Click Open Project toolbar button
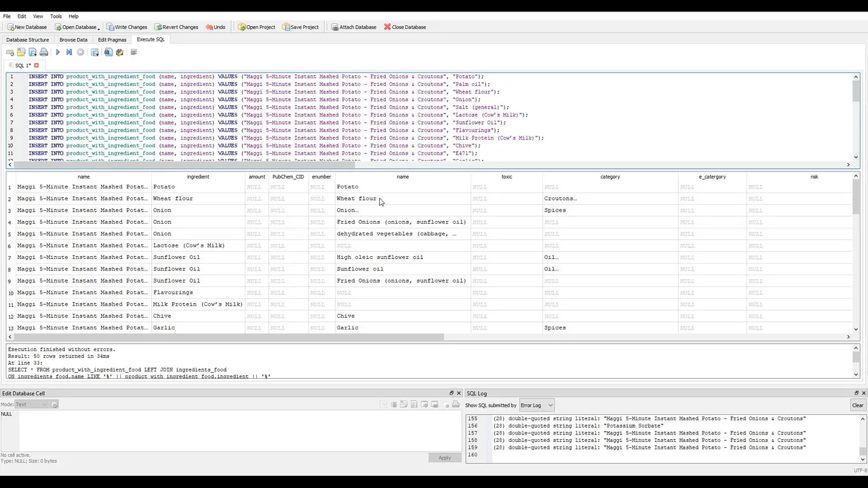868x488 pixels. click(x=256, y=27)
